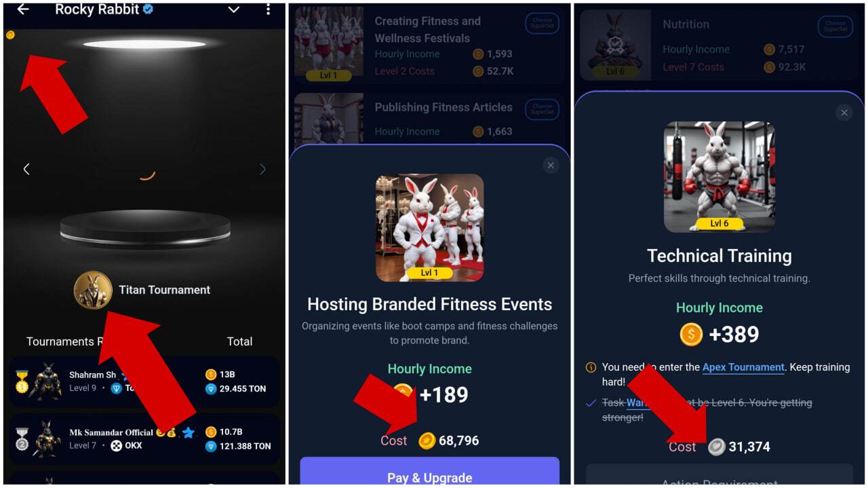Open the Apex Tournament link

pyautogui.click(x=743, y=367)
